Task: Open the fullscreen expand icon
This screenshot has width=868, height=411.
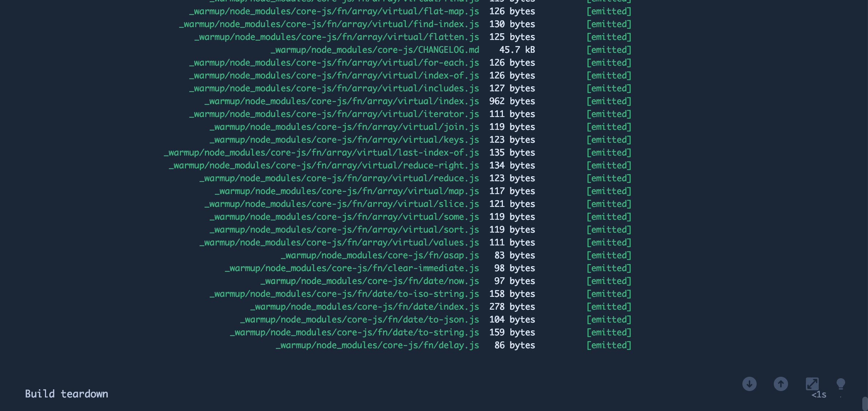Action: point(812,384)
